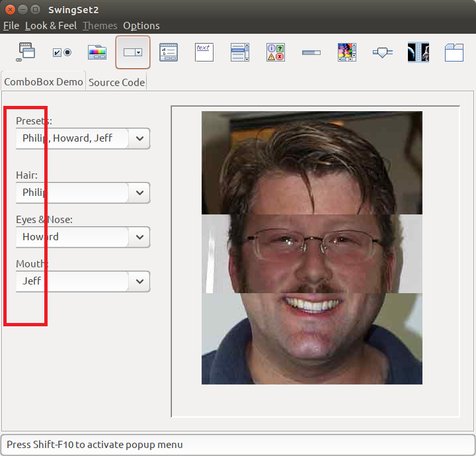Image resolution: width=476 pixels, height=456 pixels.
Task: Open the Progress Bar demo icon
Action: click(311, 52)
